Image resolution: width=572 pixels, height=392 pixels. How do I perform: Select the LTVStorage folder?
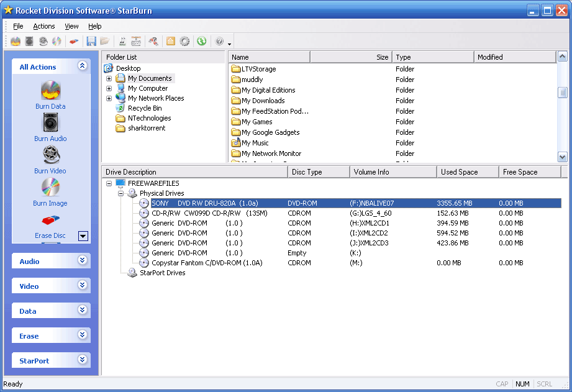[x=258, y=69]
